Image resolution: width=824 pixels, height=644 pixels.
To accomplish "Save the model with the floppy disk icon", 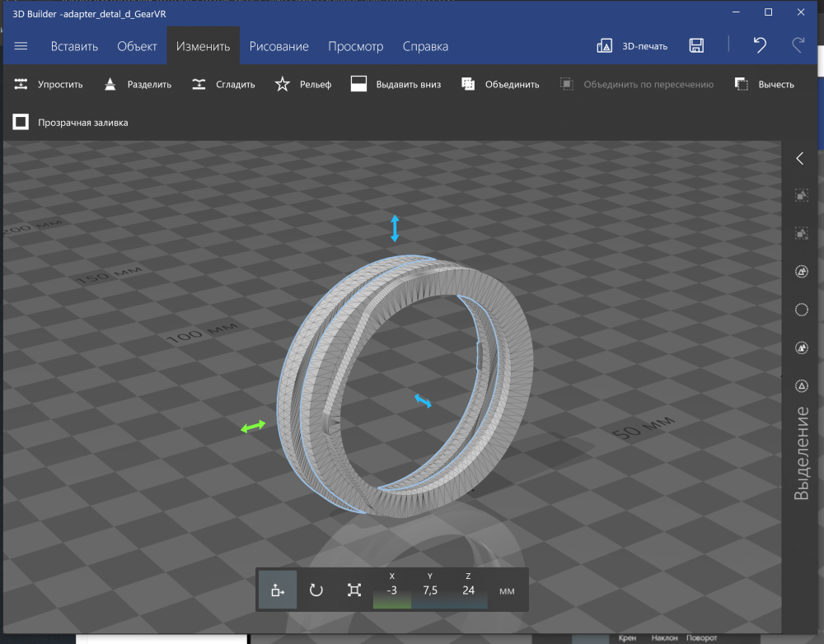I will [x=696, y=46].
